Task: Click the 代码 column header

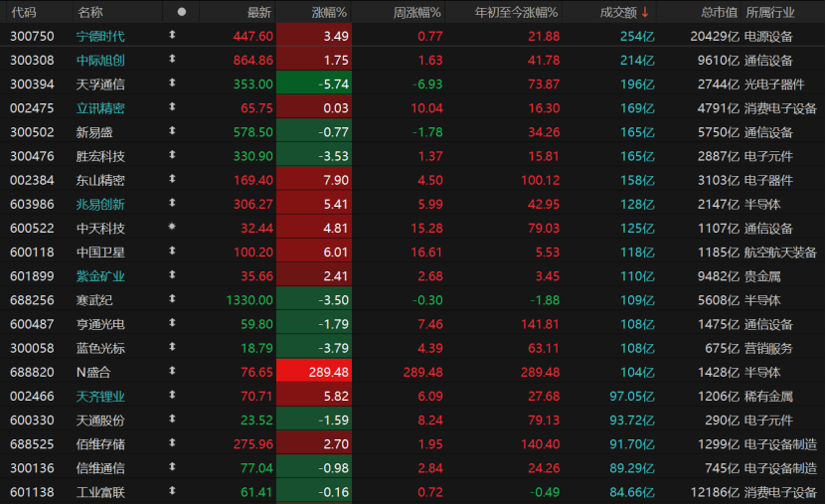Action: (24, 12)
